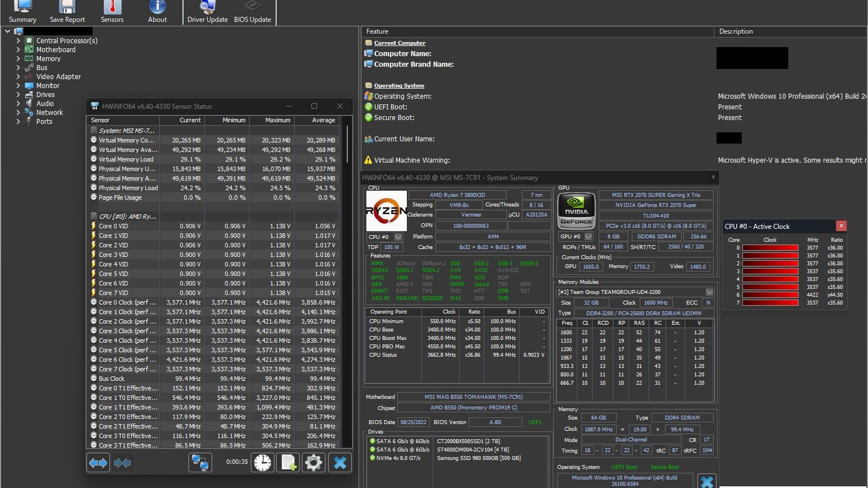Open sensor settings gear icon
Image resolution: width=868 pixels, height=488 pixels.
point(313,463)
